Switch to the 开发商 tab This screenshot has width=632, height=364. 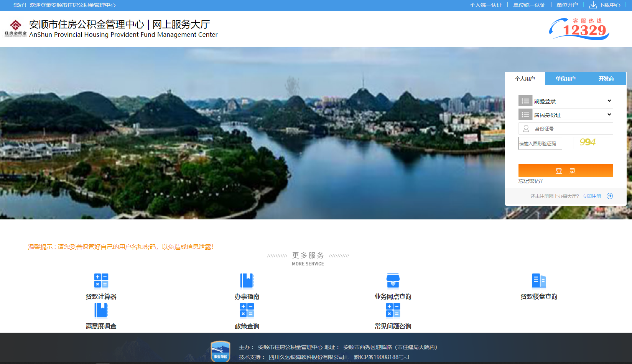(x=606, y=78)
